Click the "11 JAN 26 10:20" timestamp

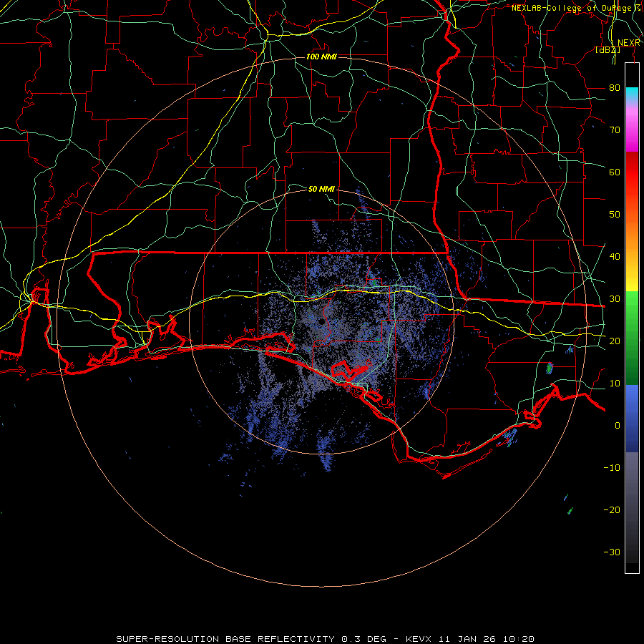487,639
